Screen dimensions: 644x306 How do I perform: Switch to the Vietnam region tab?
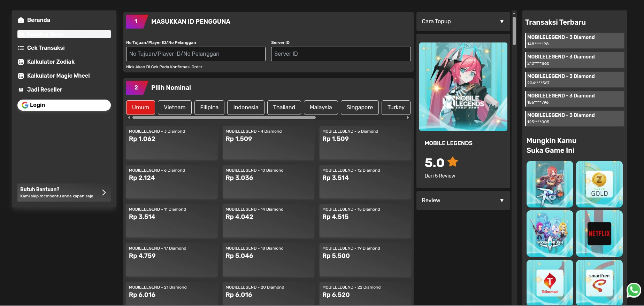[x=175, y=108]
